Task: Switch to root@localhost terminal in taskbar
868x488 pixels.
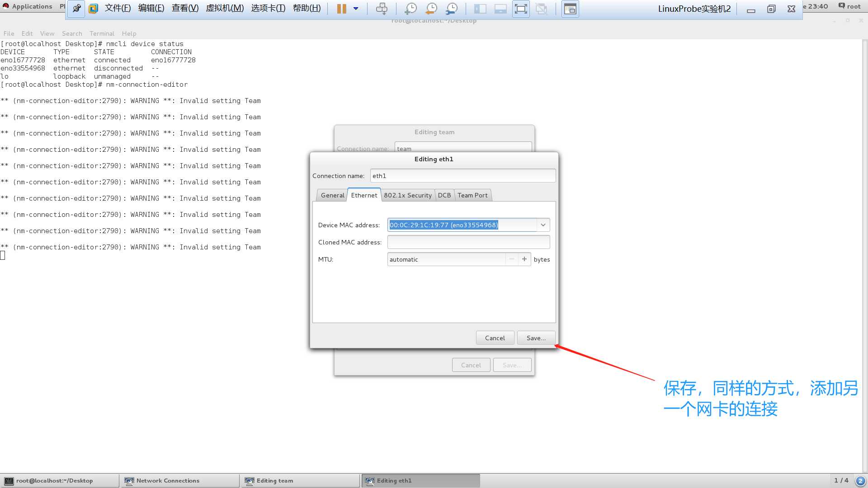Action: pyautogui.click(x=60, y=481)
